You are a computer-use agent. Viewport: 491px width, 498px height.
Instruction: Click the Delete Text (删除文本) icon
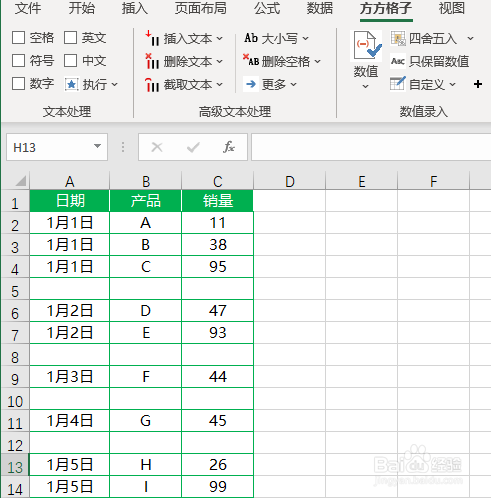pyautogui.click(x=152, y=61)
